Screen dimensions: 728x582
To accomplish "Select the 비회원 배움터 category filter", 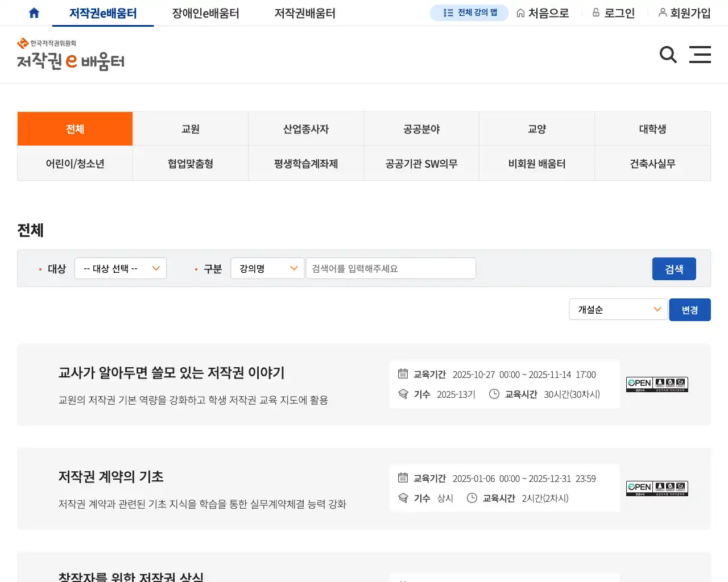I will click(537, 163).
